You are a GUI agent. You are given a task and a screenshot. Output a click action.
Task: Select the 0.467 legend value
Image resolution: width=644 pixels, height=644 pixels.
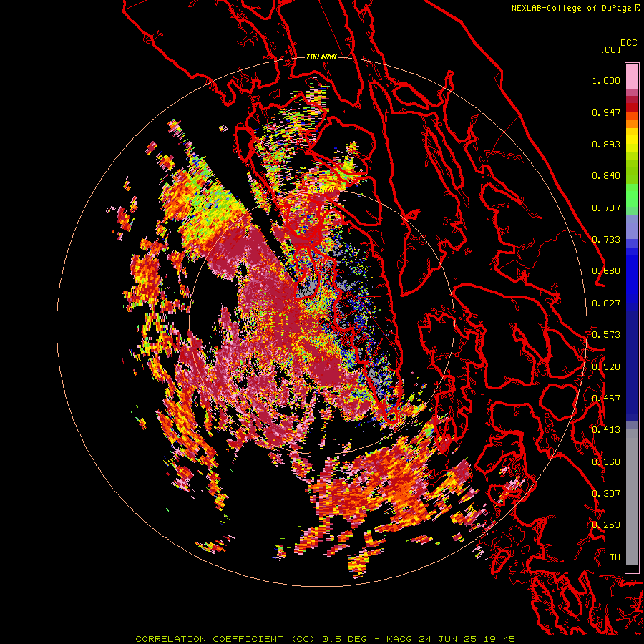pyautogui.click(x=606, y=399)
